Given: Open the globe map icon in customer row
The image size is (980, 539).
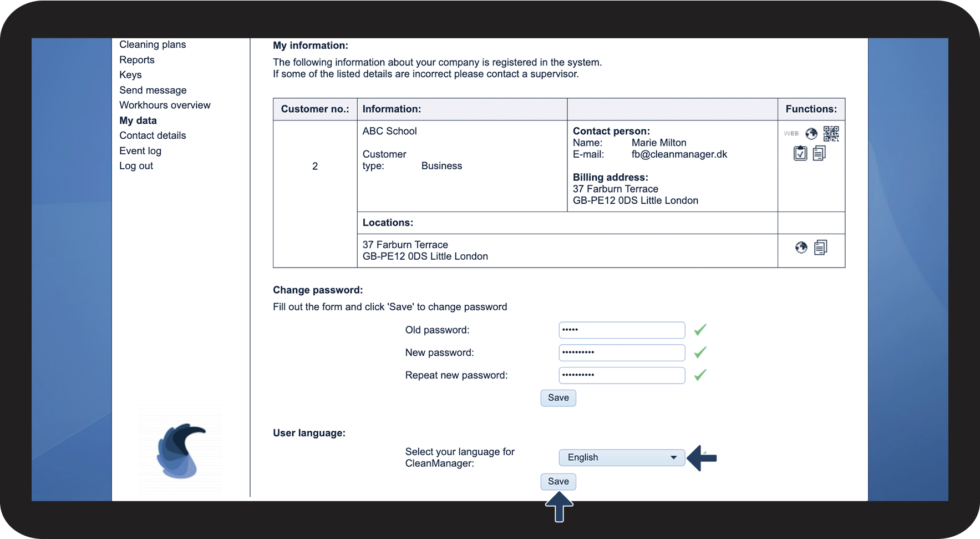Looking at the screenshot, I should coord(811,134).
